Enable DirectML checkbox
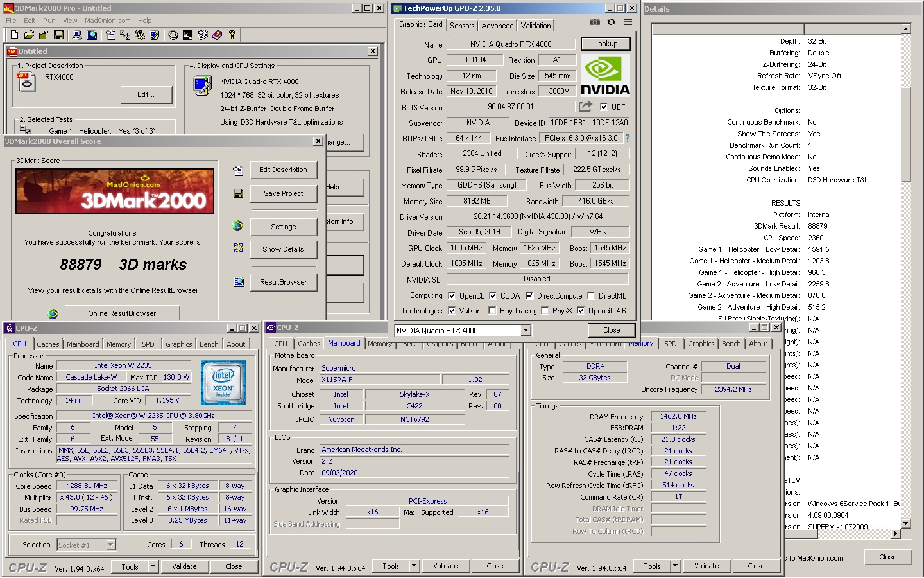Viewport: 924px width, 578px height. (x=591, y=295)
